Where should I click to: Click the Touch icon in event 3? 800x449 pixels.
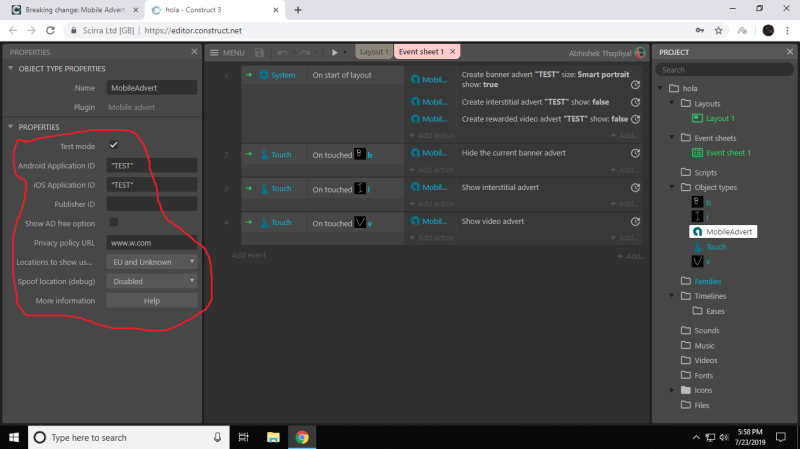coord(264,189)
